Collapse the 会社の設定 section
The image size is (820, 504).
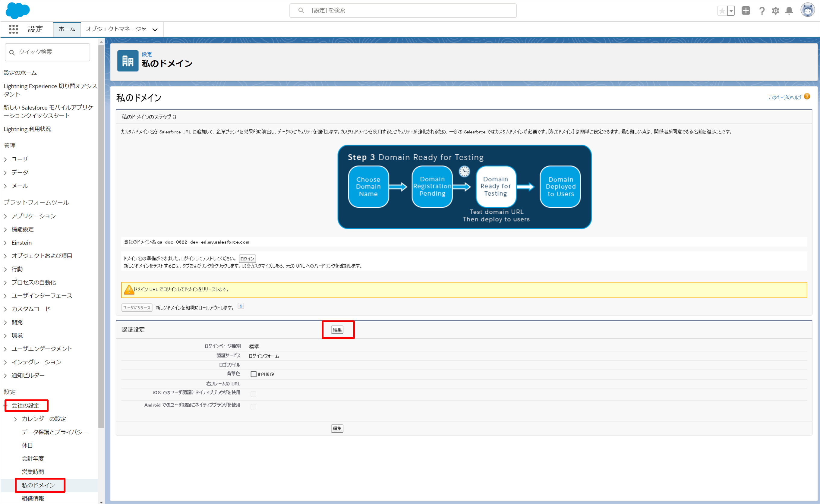(x=5, y=406)
